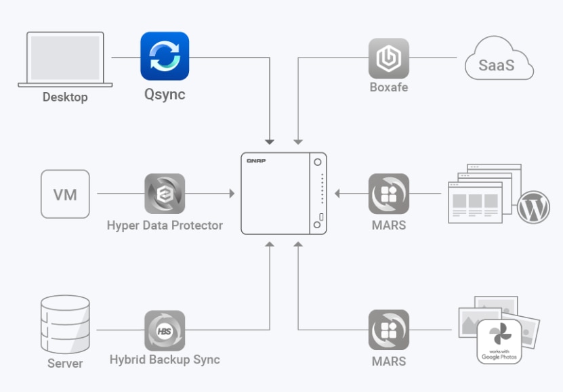Open the Boxafe icon
The height and width of the screenshot is (392, 563).
(388, 58)
